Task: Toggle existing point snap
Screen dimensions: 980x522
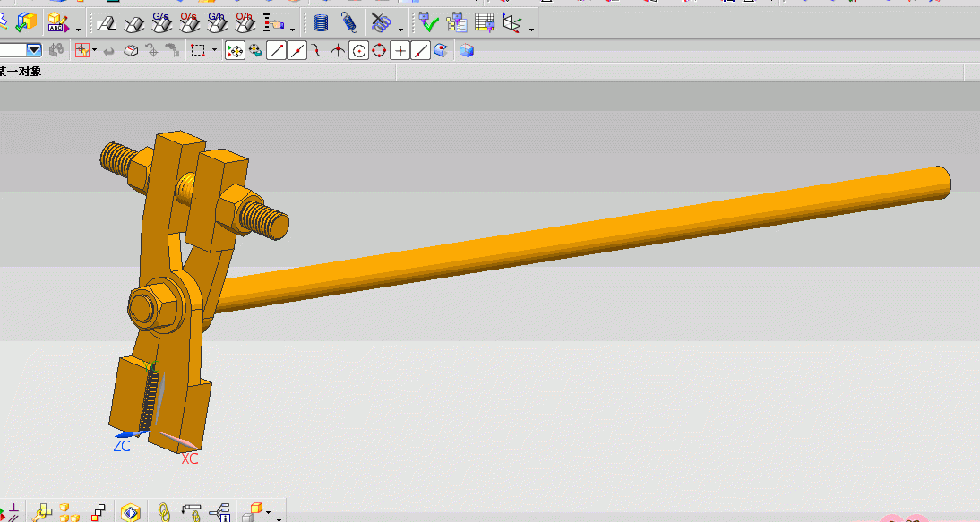Action: tap(400, 50)
